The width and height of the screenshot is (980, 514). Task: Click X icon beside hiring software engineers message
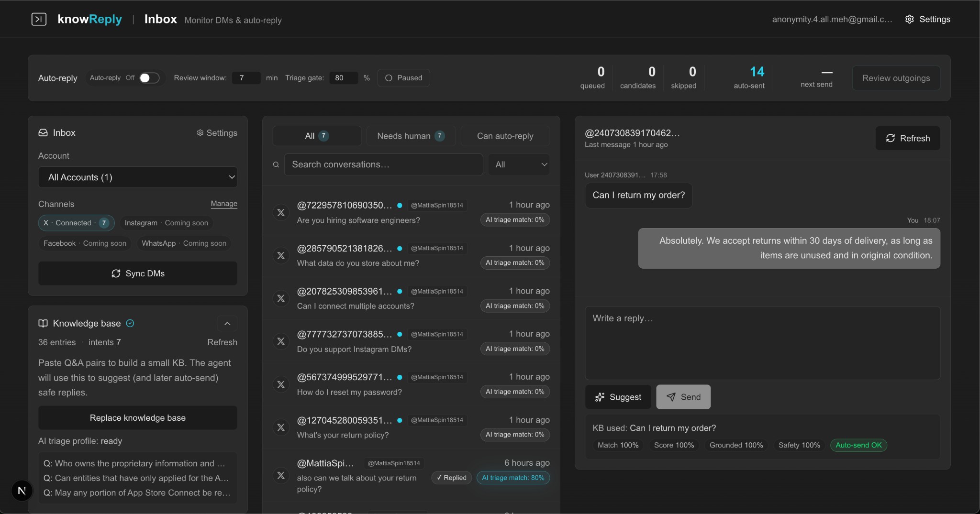point(281,212)
